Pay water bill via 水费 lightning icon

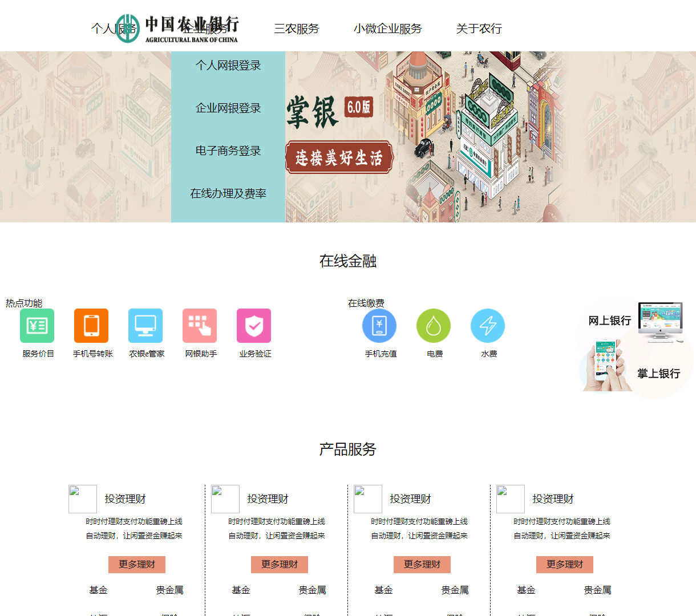pyautogui.click(x=487, y=326)
